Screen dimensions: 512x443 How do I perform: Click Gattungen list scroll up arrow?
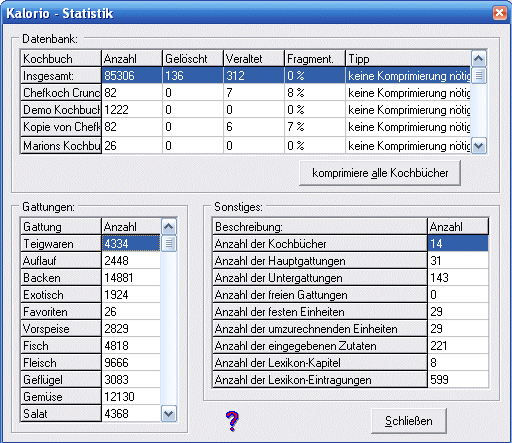pyautogui.click(x=169, y=227)
